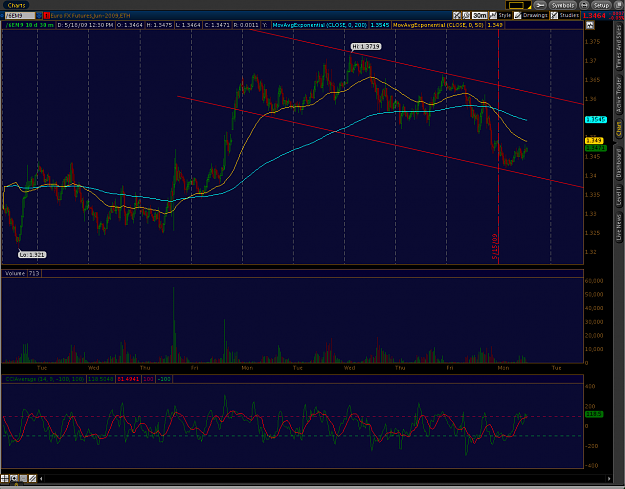Click the /6EM9 symbol input field
Image resolution: width=625 pixels, height=489 pixels.
pos(19,16)
